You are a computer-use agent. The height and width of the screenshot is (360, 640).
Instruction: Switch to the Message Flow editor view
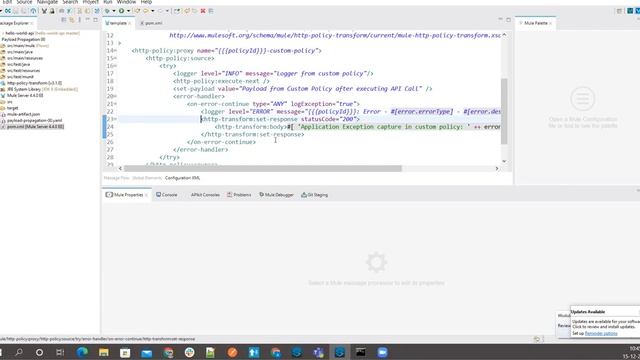(116, 178)
